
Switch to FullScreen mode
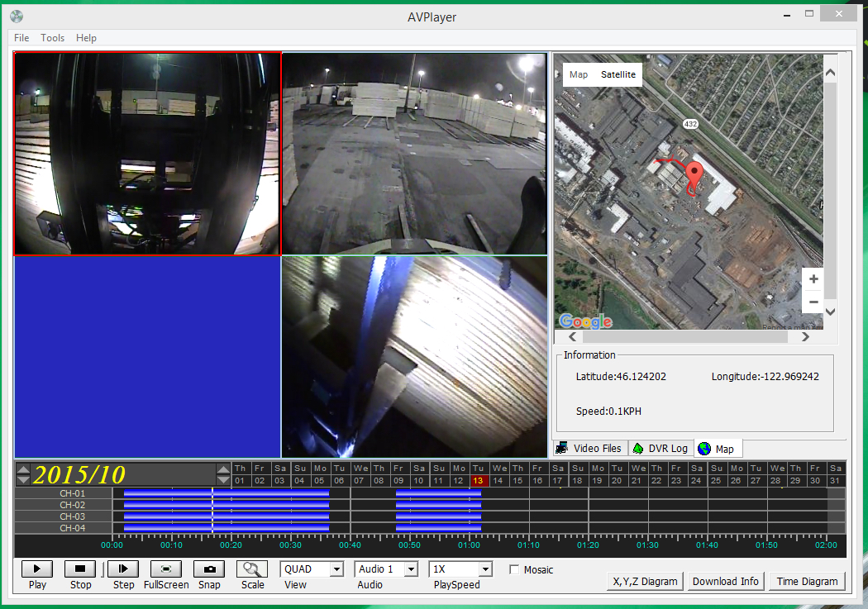click(166, 569)
